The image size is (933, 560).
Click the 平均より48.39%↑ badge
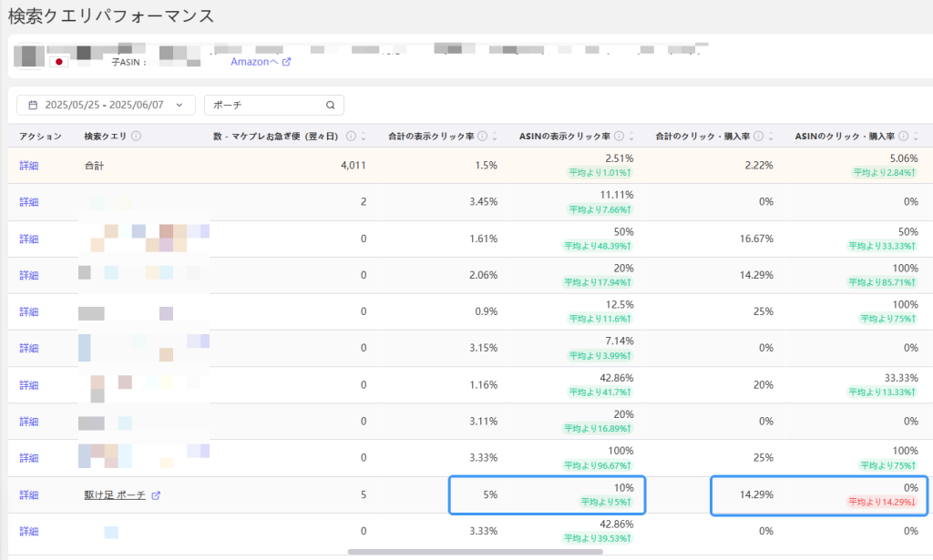point(598,246)
